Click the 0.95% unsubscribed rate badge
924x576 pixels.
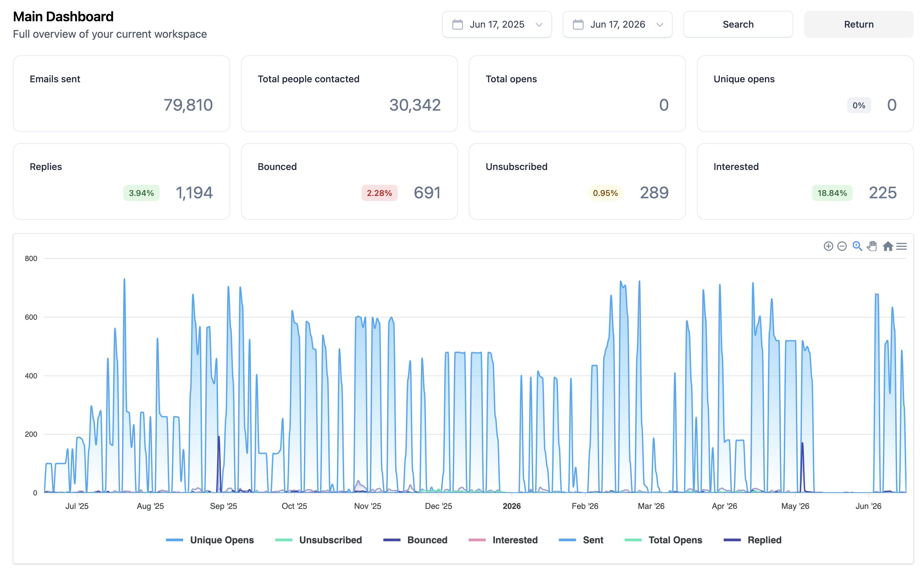(x=605, y=193)
